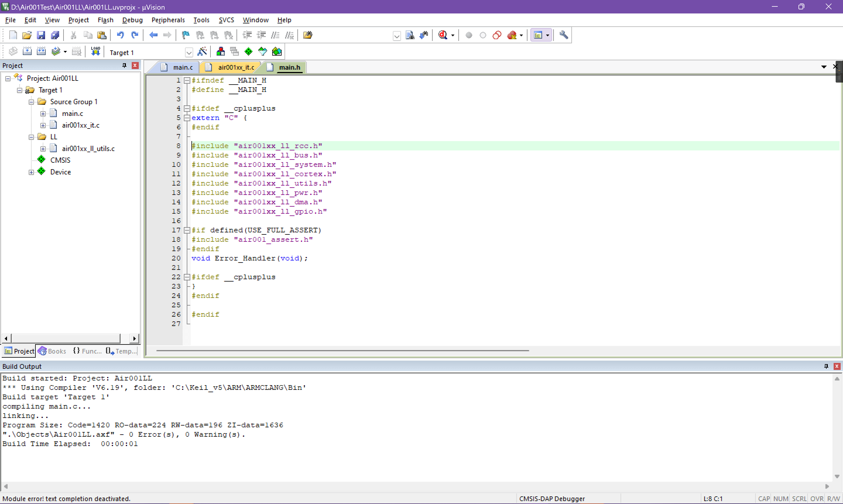Open the Target 1 dropdown
This screenshot has height=504, width=843.
189,52
